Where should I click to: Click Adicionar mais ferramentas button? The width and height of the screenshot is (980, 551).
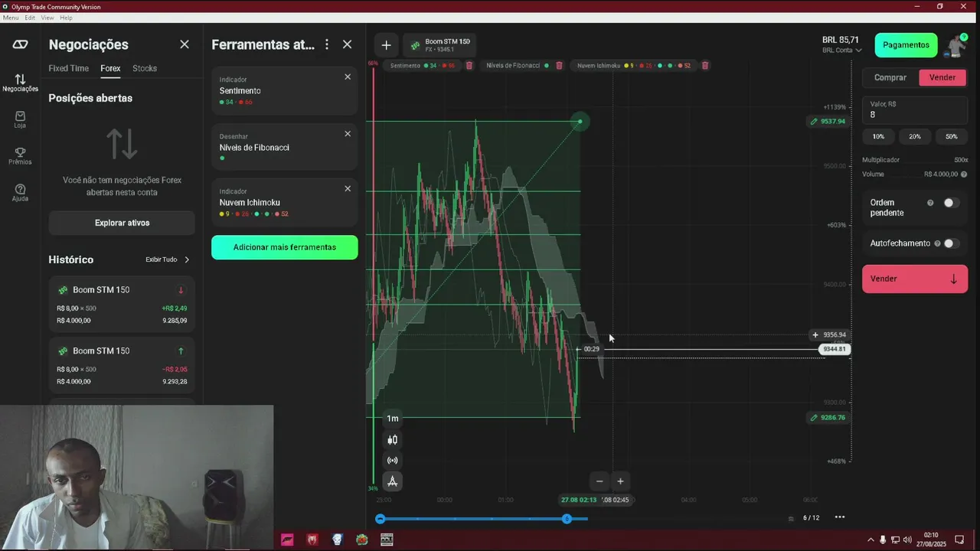[285, 247]
